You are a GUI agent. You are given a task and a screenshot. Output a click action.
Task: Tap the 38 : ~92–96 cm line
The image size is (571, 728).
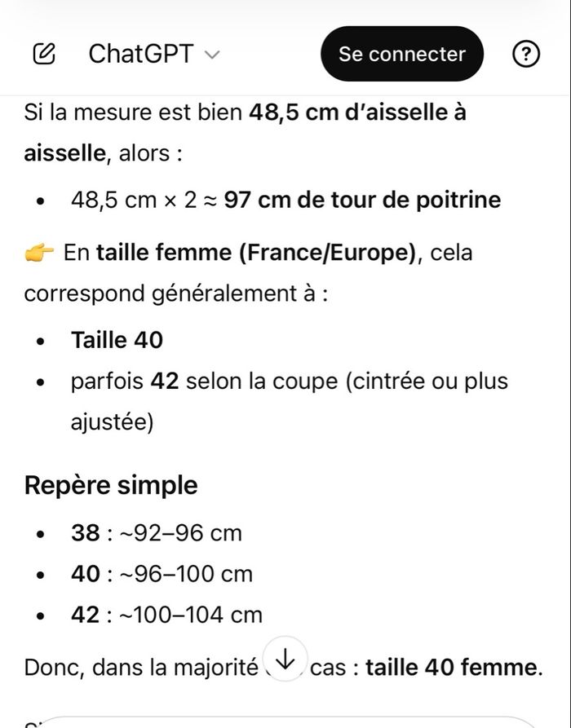coord(157,533)
